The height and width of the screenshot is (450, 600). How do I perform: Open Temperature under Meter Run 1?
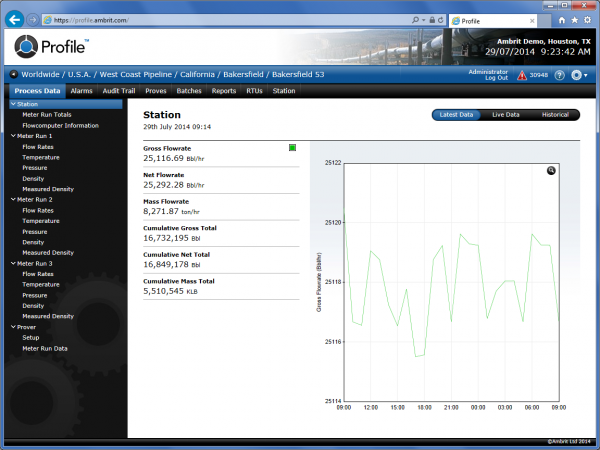pos(41,157)
